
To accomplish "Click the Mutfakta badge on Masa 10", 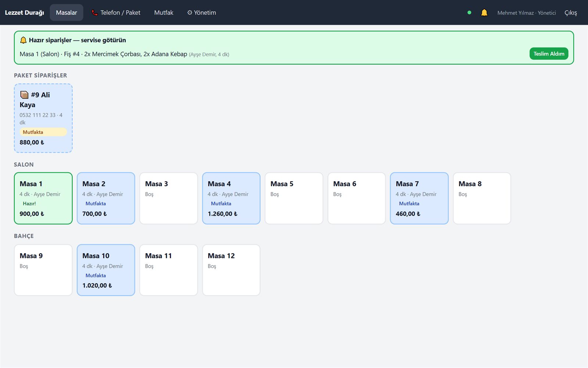I will point(96,276).
